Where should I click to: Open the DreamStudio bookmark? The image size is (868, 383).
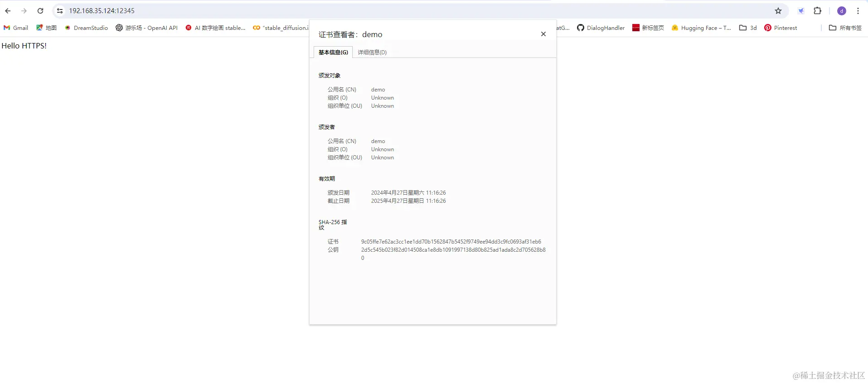click(x=86, y=28)
